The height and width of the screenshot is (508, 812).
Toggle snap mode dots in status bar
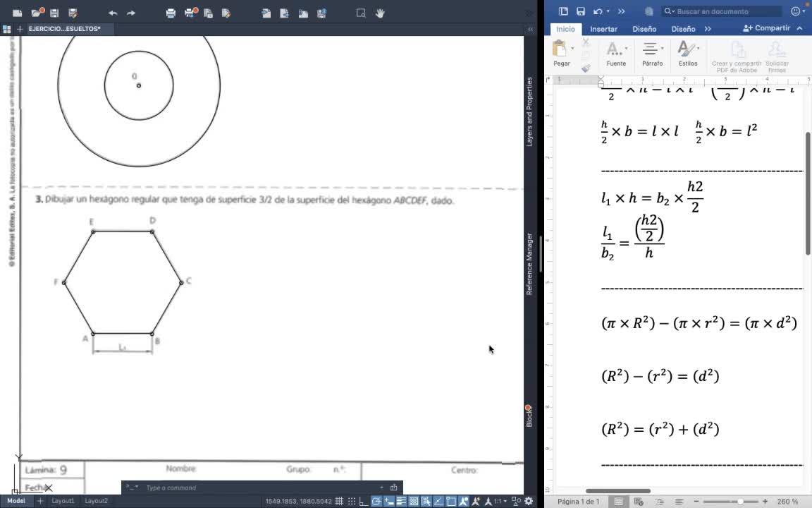352,501
